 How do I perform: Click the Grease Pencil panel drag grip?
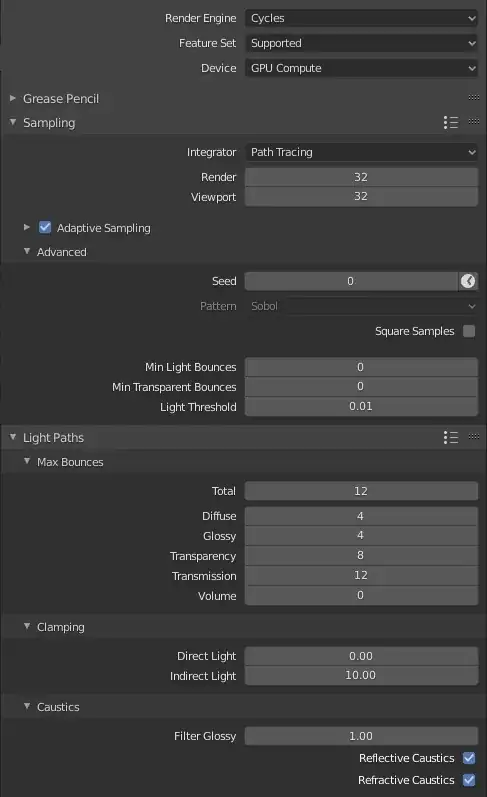tap(474, 98)
